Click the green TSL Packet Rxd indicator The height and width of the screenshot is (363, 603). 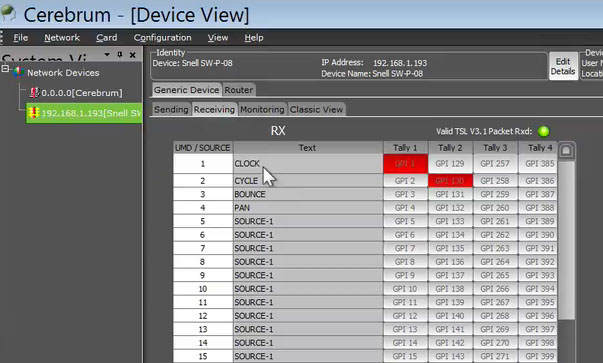pyautogui.click(x=544, y=132)
